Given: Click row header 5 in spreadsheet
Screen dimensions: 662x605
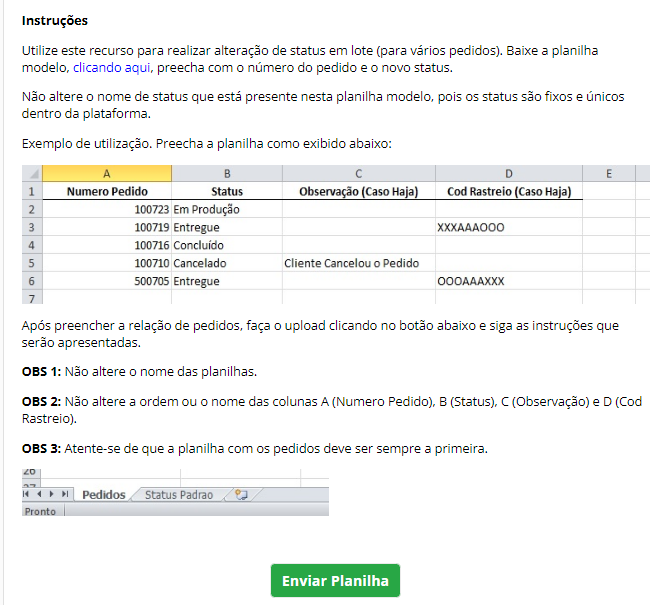Looking at the screenshot, I should pyautogui.click(x=32, y=263).
